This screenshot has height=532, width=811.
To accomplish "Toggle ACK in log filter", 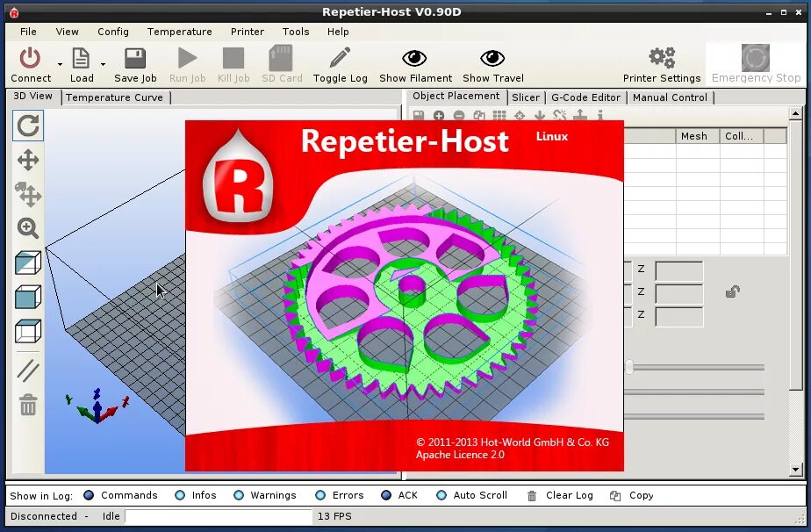I will click(399, 495).
